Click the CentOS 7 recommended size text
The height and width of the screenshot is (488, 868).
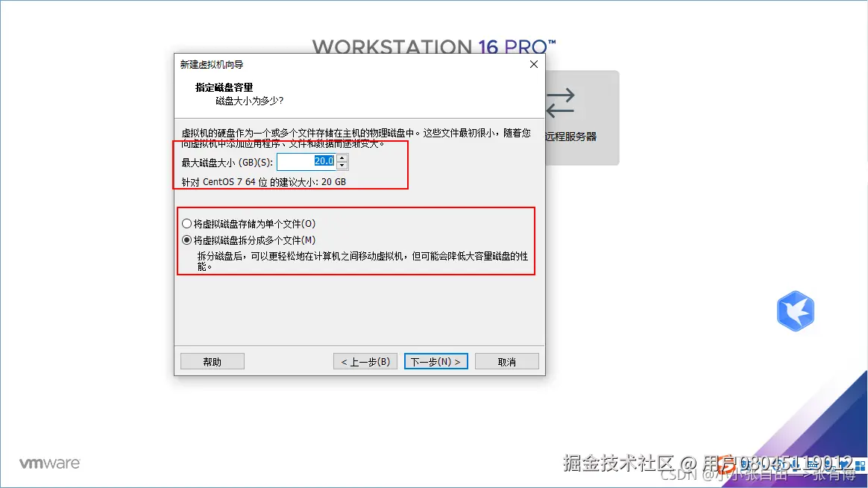pyautogui.click(x=263, y=181)
